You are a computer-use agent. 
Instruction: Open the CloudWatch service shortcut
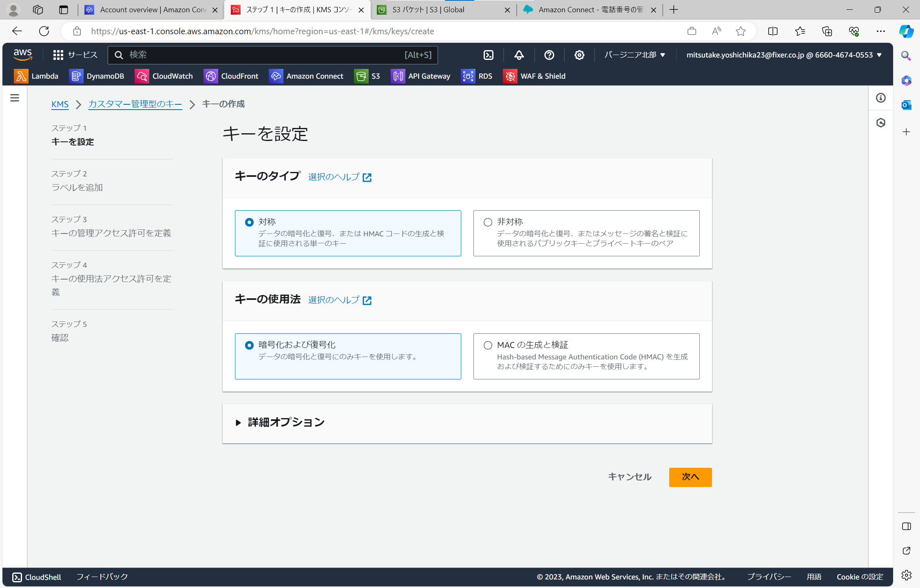pyautogui.click(x=164, y=76)
